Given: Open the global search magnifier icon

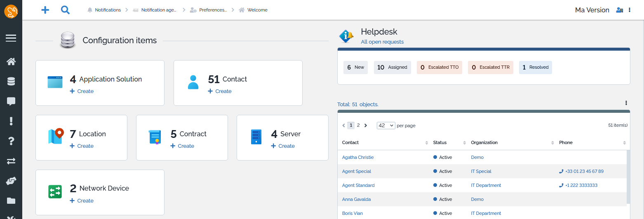Looking at the screenshot, I should 65,10.
